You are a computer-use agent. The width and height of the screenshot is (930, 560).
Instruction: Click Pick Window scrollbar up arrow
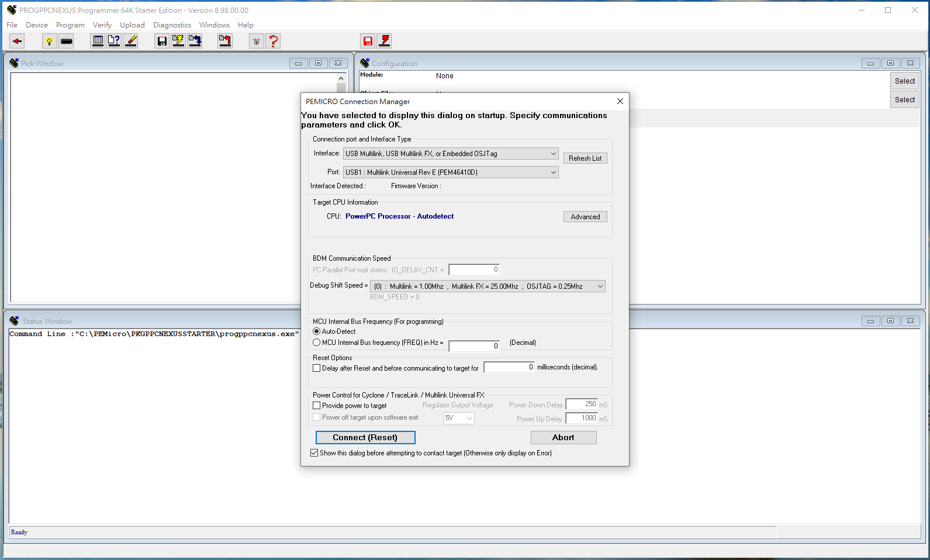click(x=341, y=78)
